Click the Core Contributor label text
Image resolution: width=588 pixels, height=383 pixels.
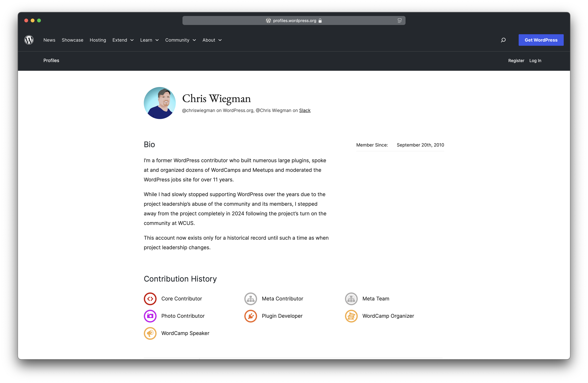click(182, 299)
